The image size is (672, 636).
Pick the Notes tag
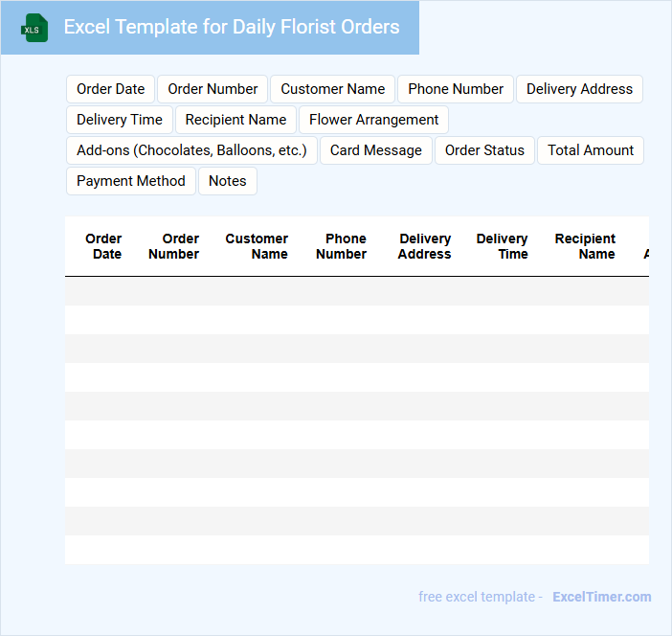(228, 181)
